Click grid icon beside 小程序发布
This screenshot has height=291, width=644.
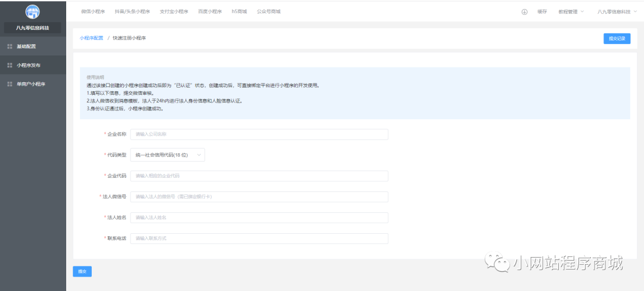click(x=10, y=65)
